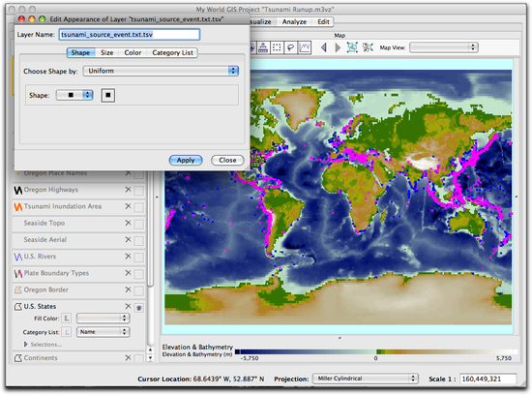Viewport: 532px width, 395px height.
Task: Switch to the Analyze tab
Action: click(294, 21)
